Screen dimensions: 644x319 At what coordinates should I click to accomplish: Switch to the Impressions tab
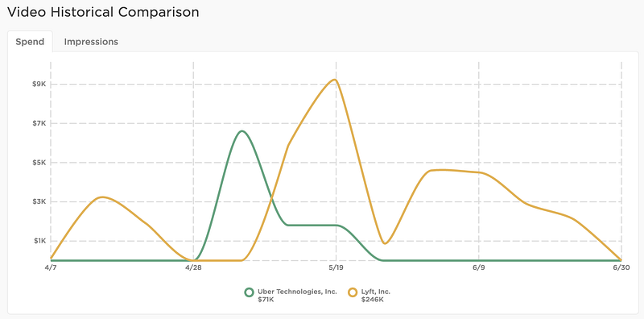91,42
